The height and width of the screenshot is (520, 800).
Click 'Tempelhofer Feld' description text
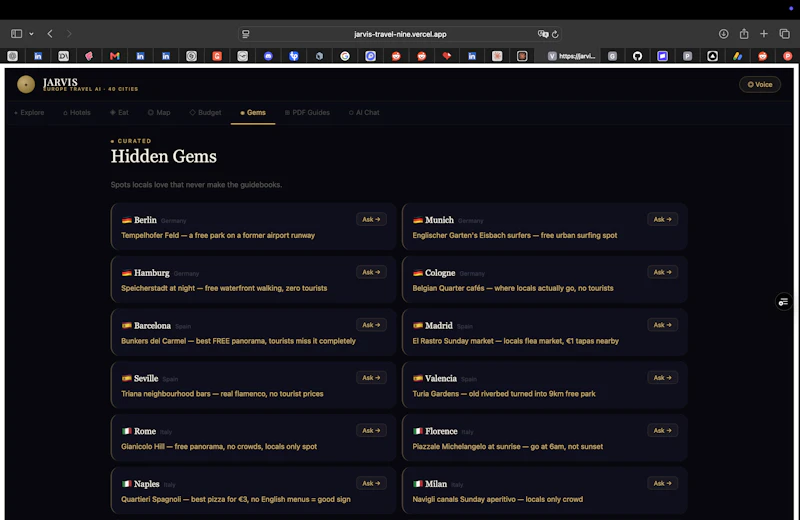(x=218, y=235)
